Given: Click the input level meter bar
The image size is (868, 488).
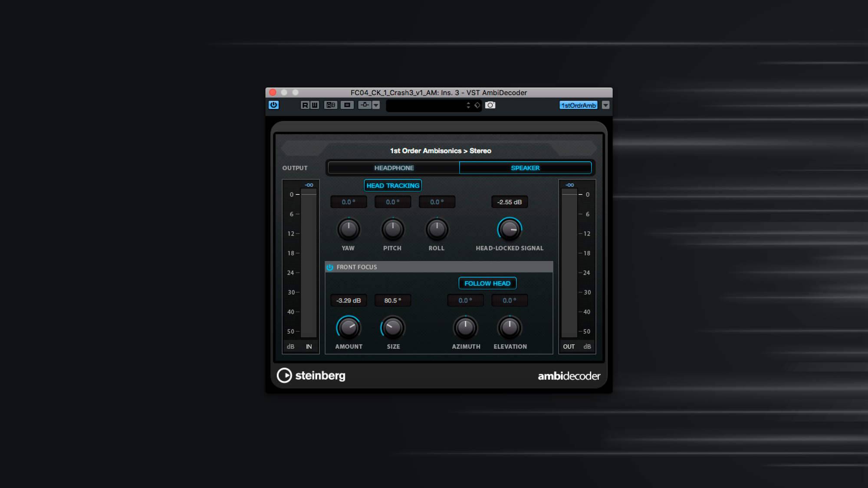Looking at the screenshot, I should click(x=309, y=263).
